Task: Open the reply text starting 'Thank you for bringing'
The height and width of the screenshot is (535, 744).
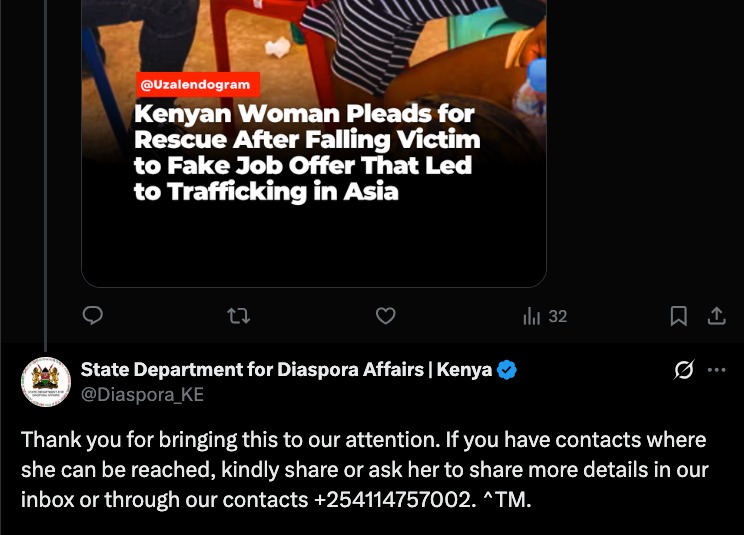Action: (364, 470)
